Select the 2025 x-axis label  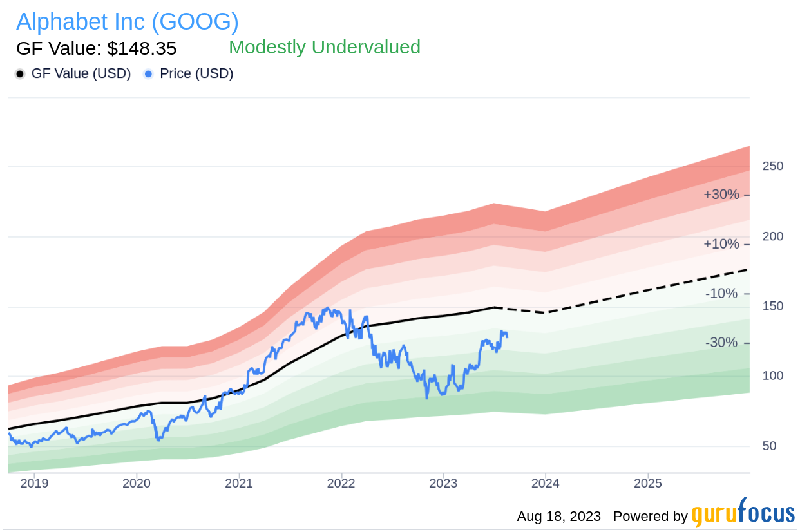pos(648,484)
